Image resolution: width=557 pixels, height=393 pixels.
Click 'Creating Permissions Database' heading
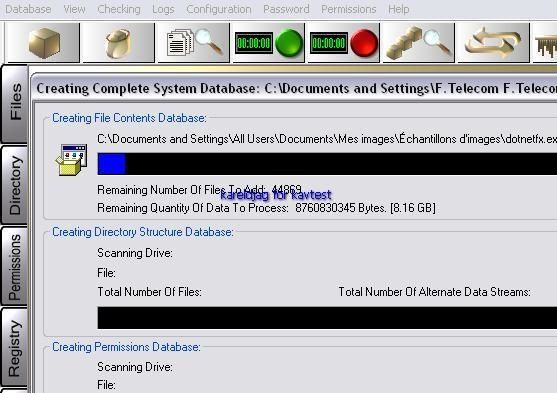click(x=126, y=347)
